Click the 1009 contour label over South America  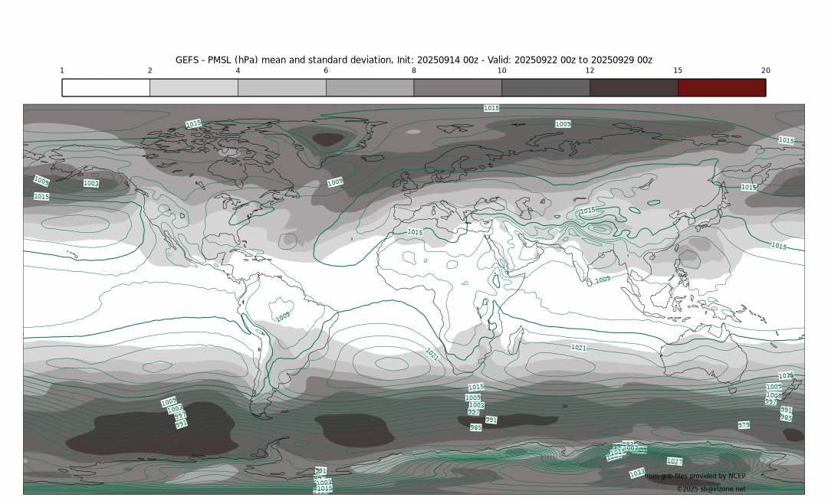pos(283,316)
